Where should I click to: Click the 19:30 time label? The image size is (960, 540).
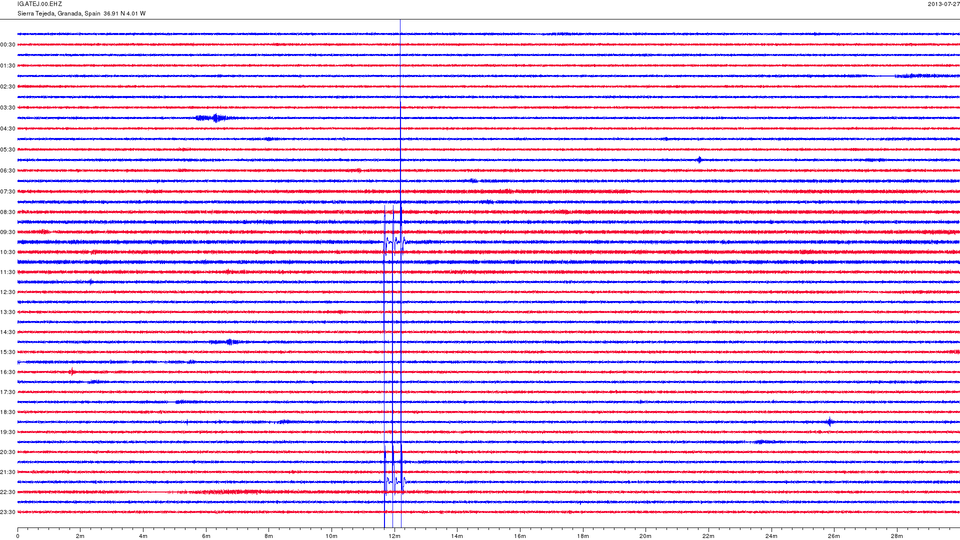[8, 432]
